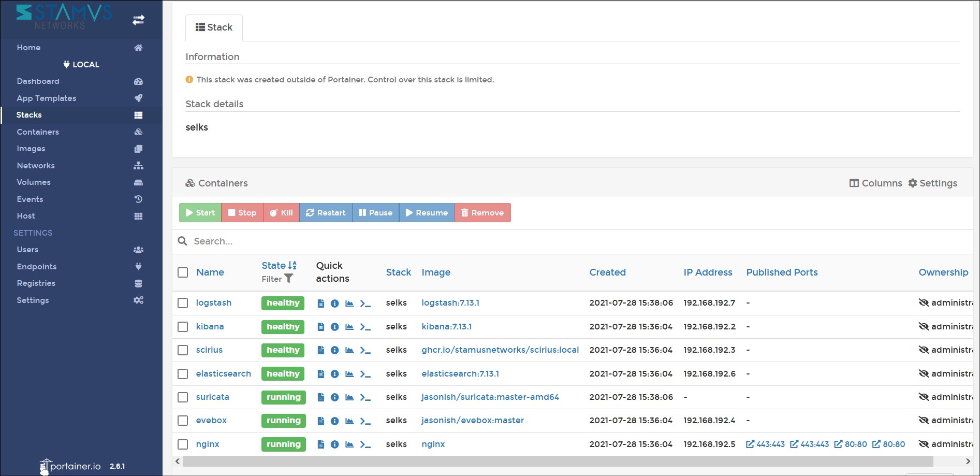Open Containers in the sidebar
980x476 pixels.
point(81,132)
